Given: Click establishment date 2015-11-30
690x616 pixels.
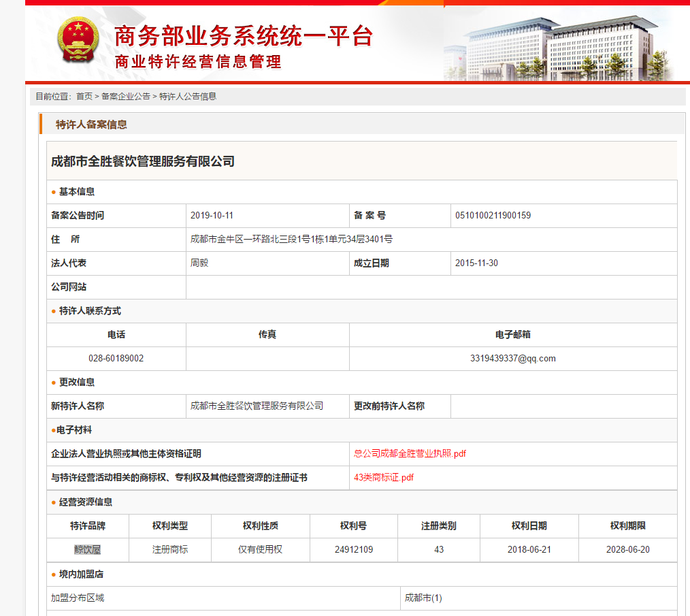Looking at the screenshot, I should tap(476, 263).
